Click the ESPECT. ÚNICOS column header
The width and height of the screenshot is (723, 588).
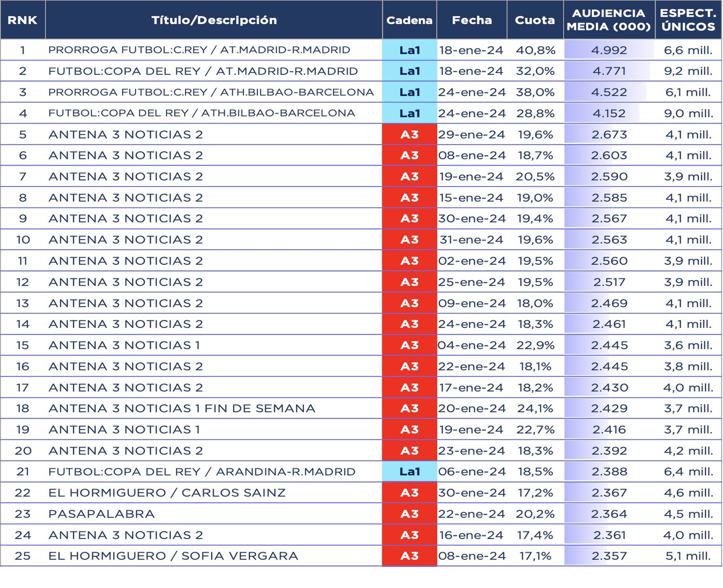(688, 20)
